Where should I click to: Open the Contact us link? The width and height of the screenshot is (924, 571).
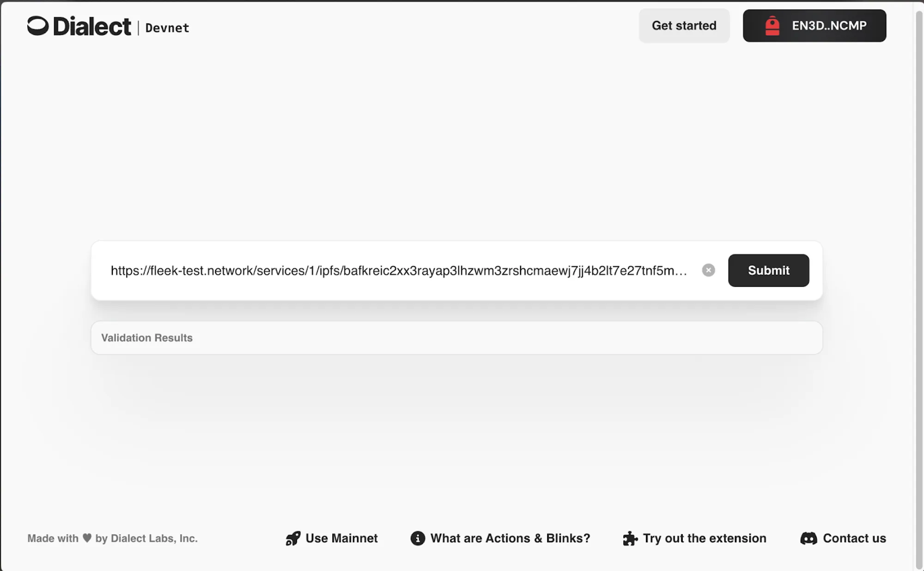[854, 539]
